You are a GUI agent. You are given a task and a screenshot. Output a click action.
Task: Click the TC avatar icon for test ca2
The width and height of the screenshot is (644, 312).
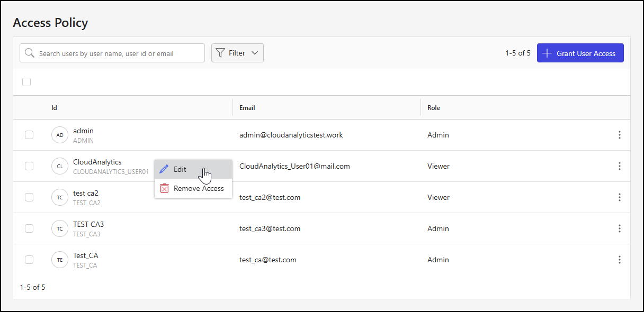pos(59,197)
